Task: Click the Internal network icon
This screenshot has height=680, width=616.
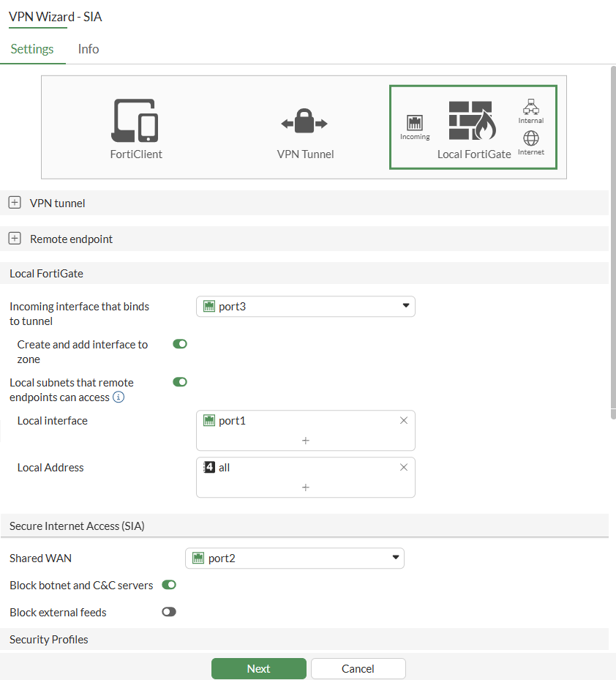Action: click(x=530, y=107)
